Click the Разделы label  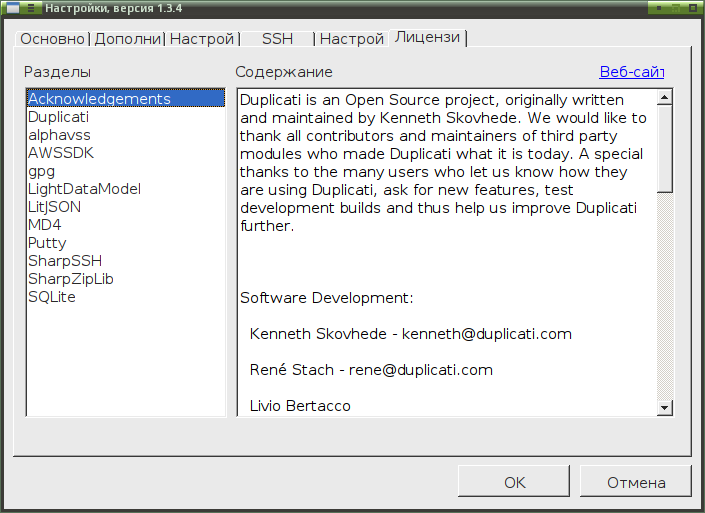click(x=57, y=72)
